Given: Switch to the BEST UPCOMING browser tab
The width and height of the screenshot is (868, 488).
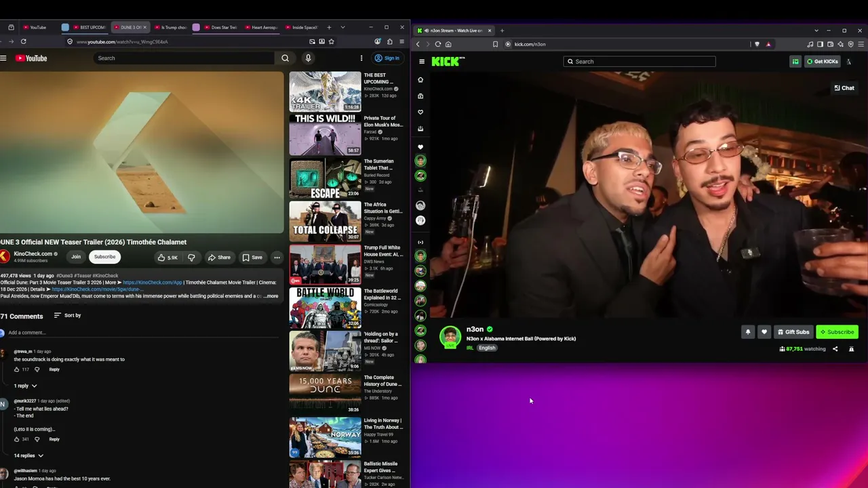Looking at the screenshot, I should click(88, 27).
